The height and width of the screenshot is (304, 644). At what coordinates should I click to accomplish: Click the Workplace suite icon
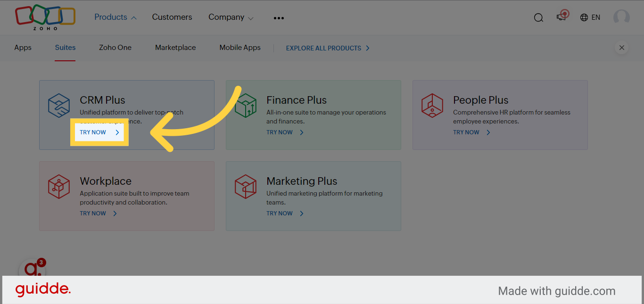[58, 186]
